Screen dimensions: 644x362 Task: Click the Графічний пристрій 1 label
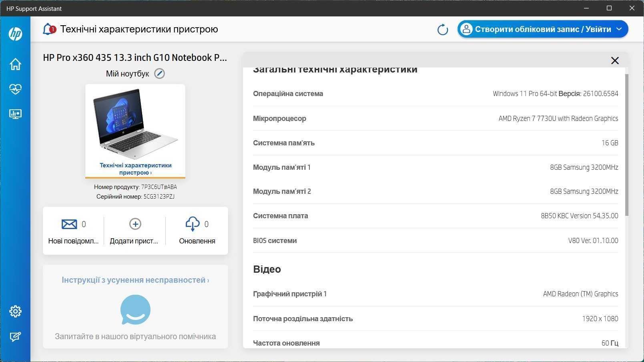(290, 294)
